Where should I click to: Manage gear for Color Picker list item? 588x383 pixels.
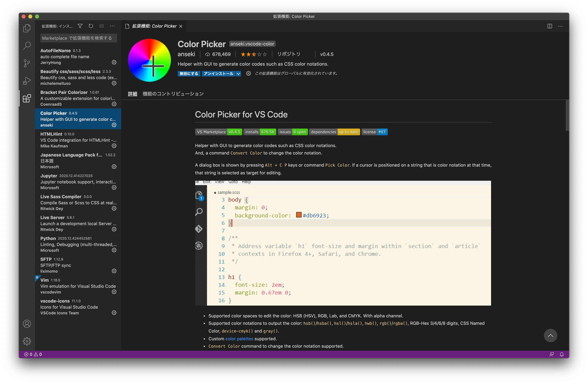[x=114, y=125]
